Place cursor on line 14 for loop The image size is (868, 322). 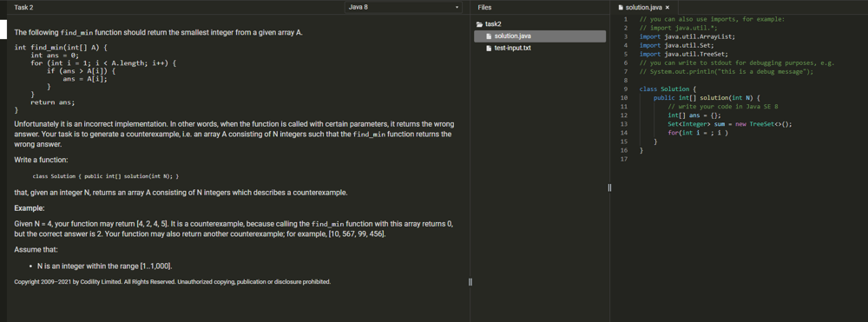(x=698, y=133)
